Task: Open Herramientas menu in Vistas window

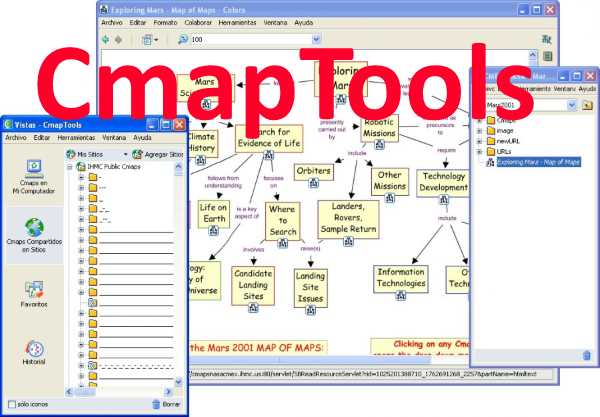Action: (76, 137)
